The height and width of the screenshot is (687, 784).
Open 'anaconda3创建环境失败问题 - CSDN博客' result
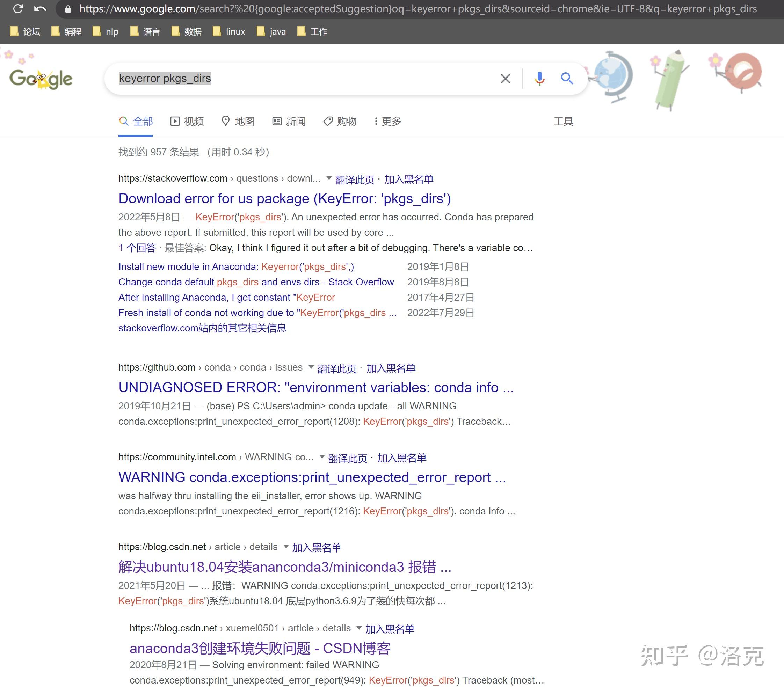pos(260,648)
